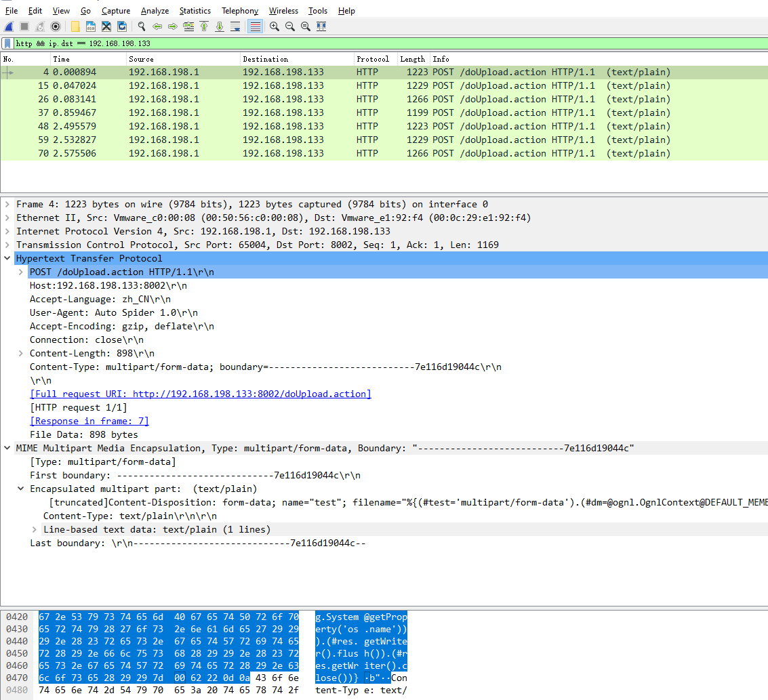This screenshot has width=768, height=700.
Task: Open the File menu
Action: coord(12,11)
